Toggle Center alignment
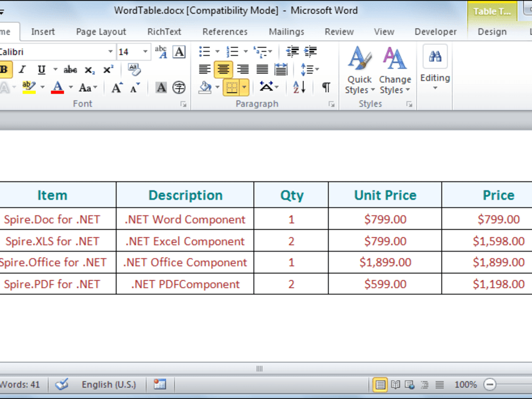Viewport: 532px width, 399px height. (223, 70)
